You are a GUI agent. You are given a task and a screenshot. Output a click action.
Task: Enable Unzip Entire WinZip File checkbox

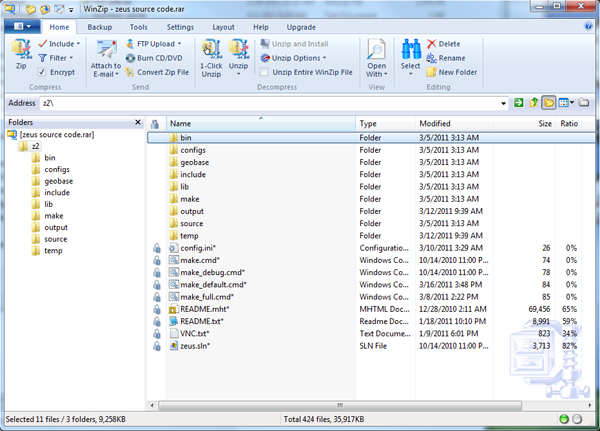click(265, 72)
